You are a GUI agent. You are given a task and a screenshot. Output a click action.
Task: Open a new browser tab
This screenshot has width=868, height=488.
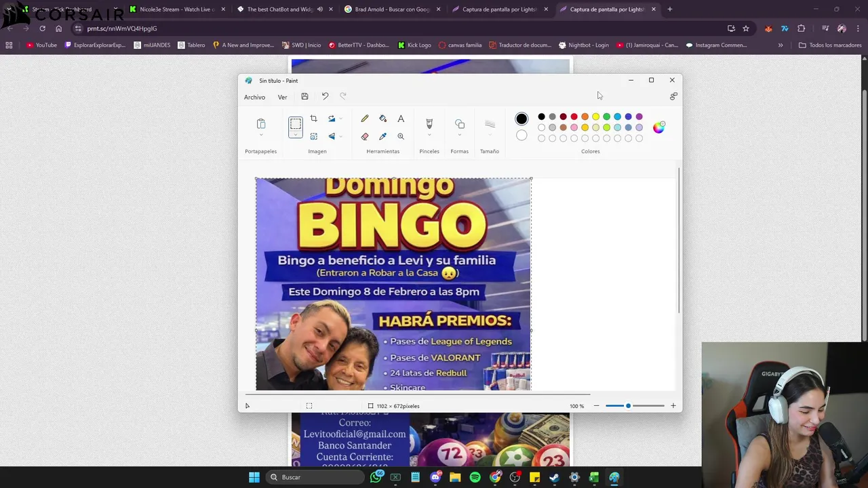coord(669,9)
